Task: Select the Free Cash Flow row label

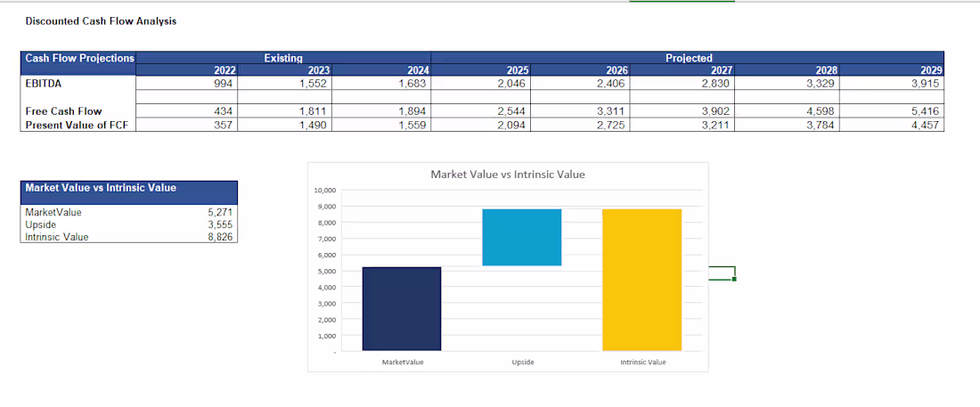Action: coord(63,111)
